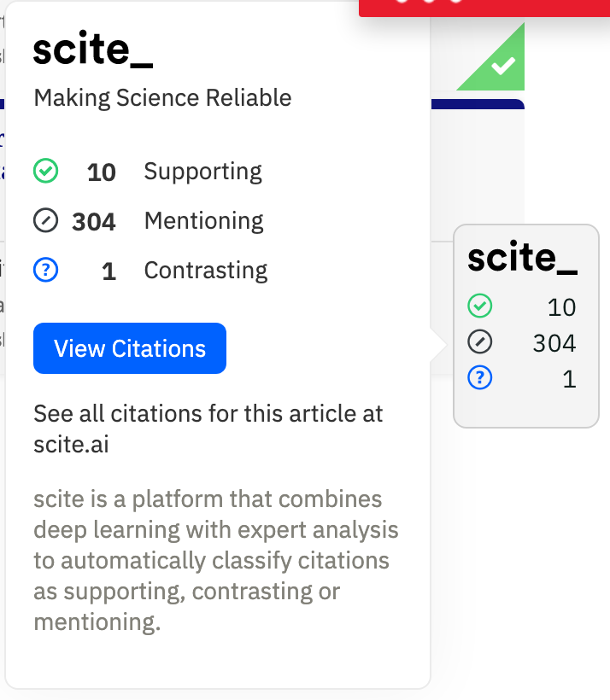This screenshot has width=610, height=700.
Task: Click the contrasting question icon in the badge
Action: click(480, 378)
